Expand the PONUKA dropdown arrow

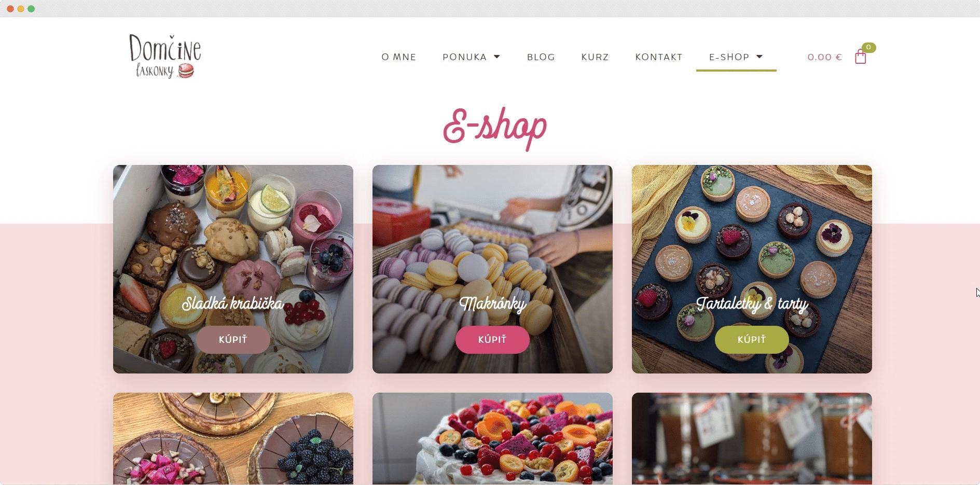[x=496, y=57]
